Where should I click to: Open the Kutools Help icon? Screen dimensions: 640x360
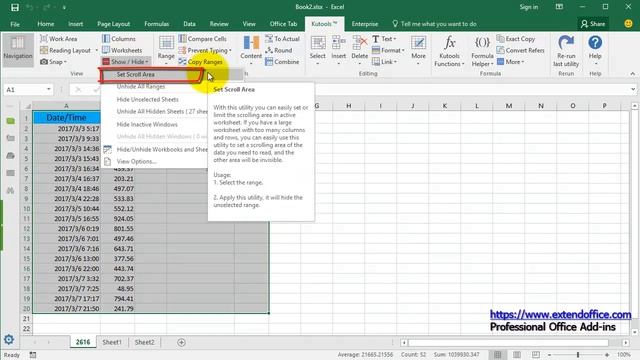click(595, 42)
